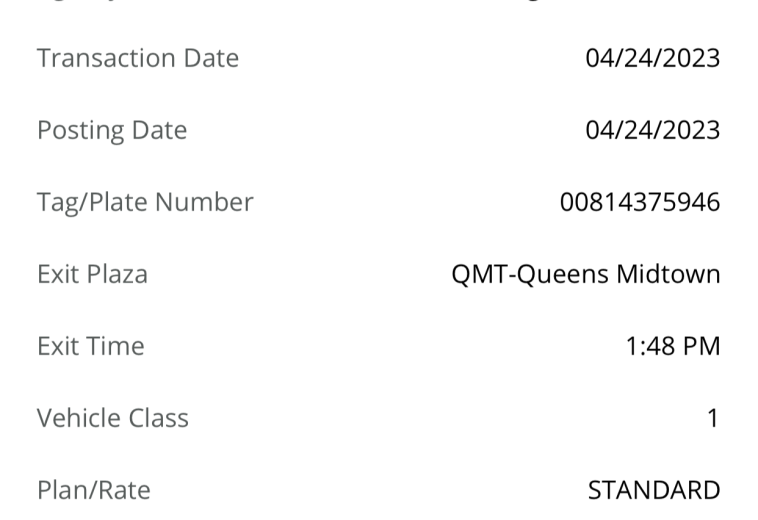Screen dimensions: 758x520
Task: Select the Vehicle Class value 1
Action: (714, 418)
